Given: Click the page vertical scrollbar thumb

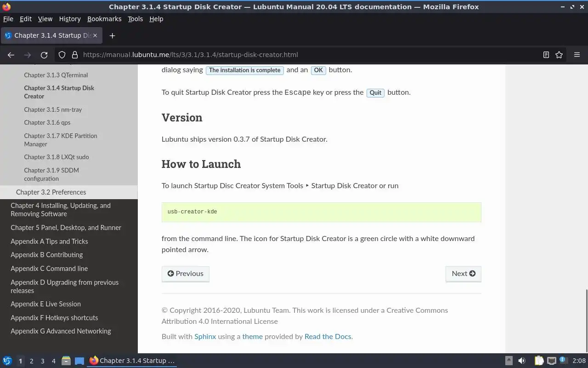Looking at the screenshot, I should (x=586, y=320).
